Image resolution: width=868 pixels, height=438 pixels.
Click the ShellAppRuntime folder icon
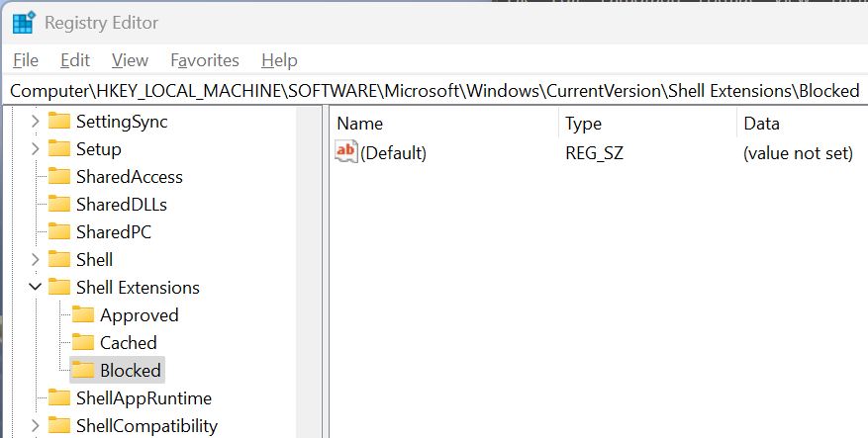[59, 397]
